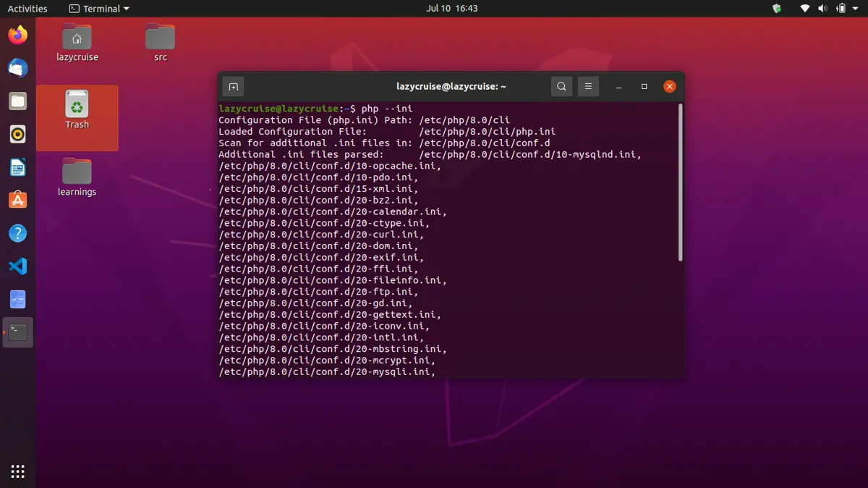Open the Files manager in dock
868x488 pixels.
(x=18, y=101)
